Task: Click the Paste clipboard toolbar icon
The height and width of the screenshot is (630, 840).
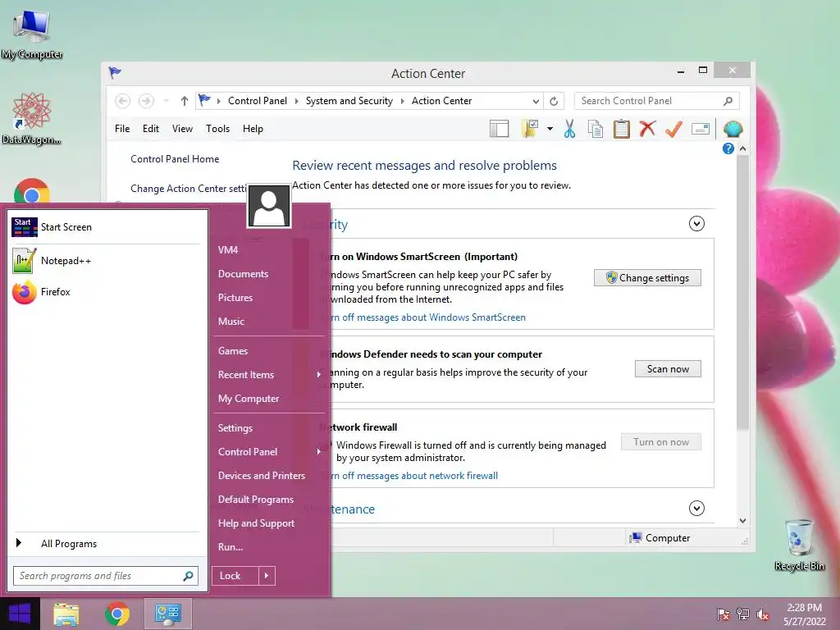Action: click(622, 129)
